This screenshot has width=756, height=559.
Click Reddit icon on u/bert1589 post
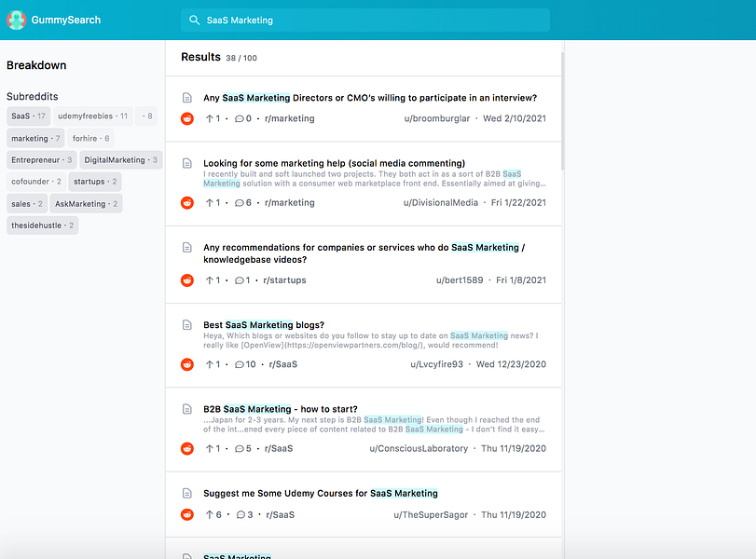(x=187, y=280)
